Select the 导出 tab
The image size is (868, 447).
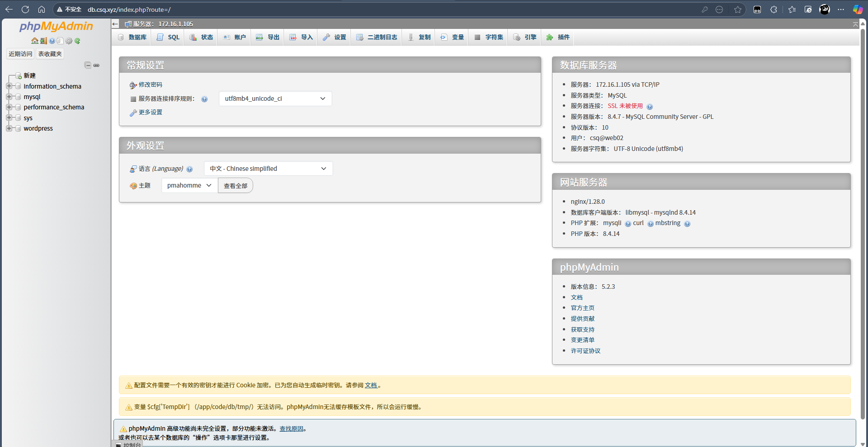268,37
